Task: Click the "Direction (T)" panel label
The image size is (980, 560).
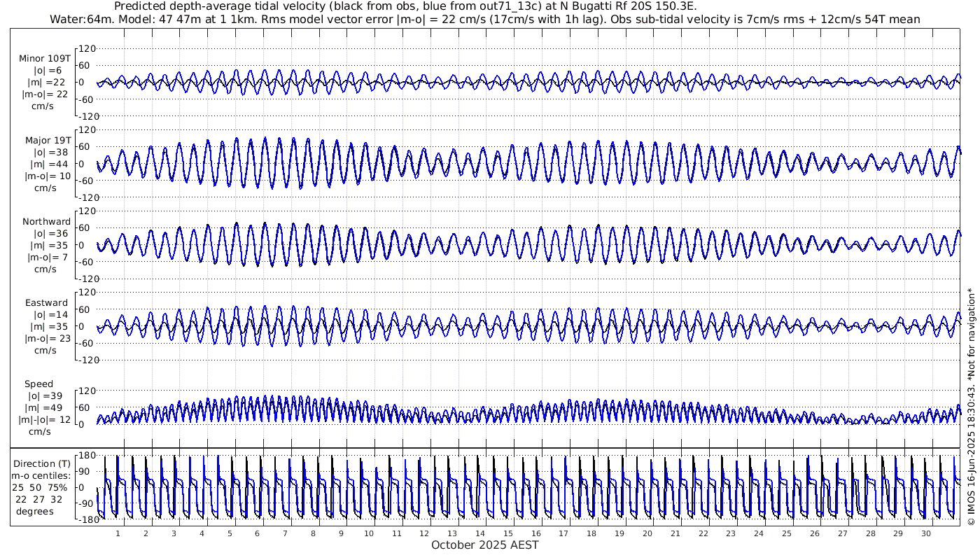Action: click(41, 463)
